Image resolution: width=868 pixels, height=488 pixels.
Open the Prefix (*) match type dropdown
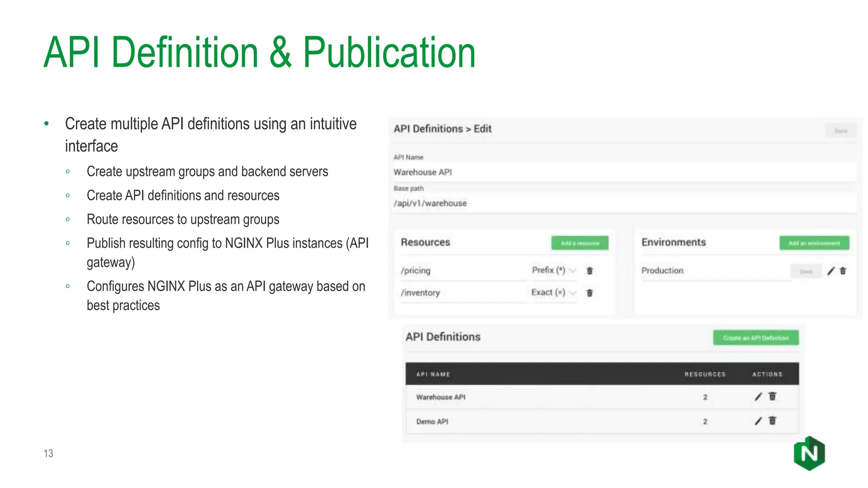(x=554, y=270)
